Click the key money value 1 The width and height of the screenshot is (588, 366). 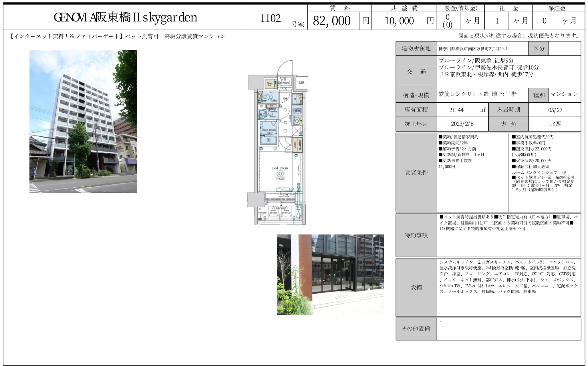[497, 21]
